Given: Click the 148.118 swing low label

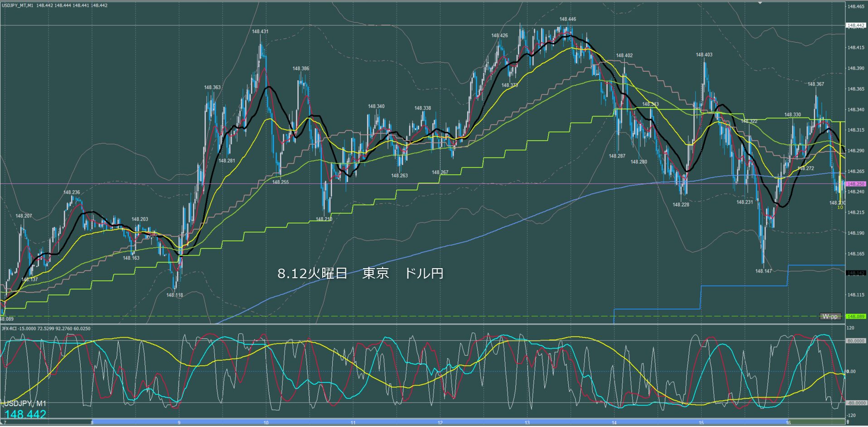Looking at the screenshot, I should 175,295.
